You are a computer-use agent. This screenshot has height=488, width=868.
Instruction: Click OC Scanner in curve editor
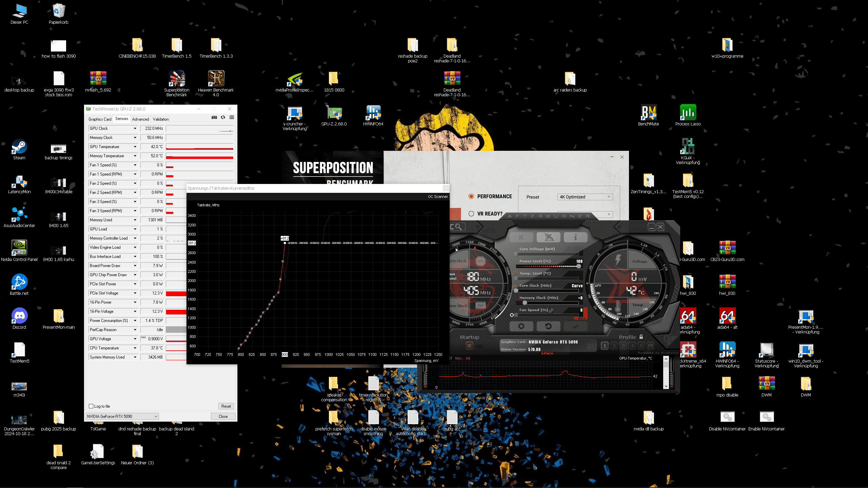click(437, 197)
